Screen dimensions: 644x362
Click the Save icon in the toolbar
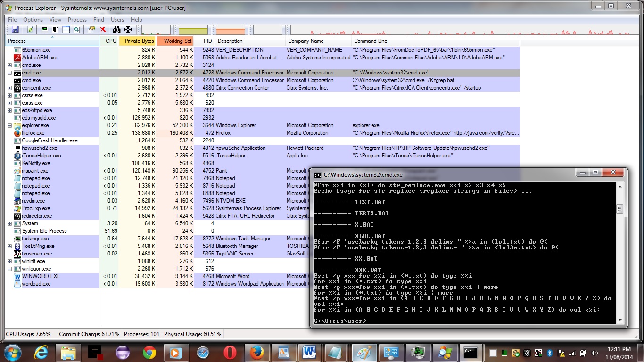point(15,30)
